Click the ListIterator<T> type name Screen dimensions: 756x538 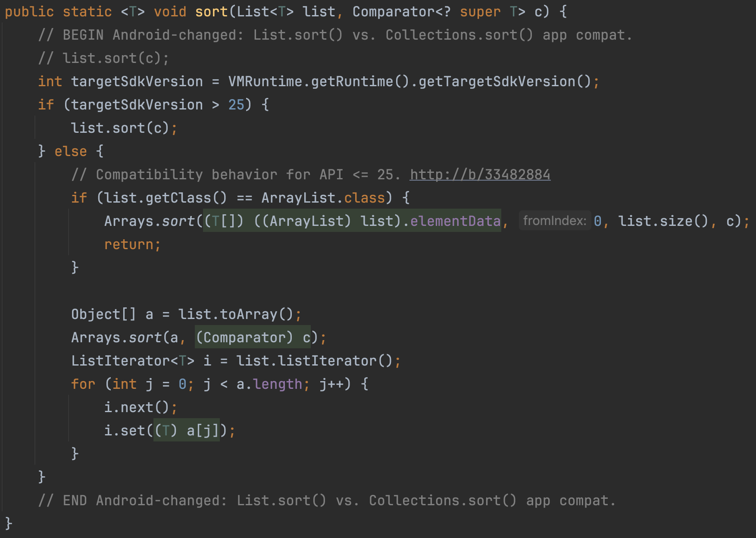point(133,361)
